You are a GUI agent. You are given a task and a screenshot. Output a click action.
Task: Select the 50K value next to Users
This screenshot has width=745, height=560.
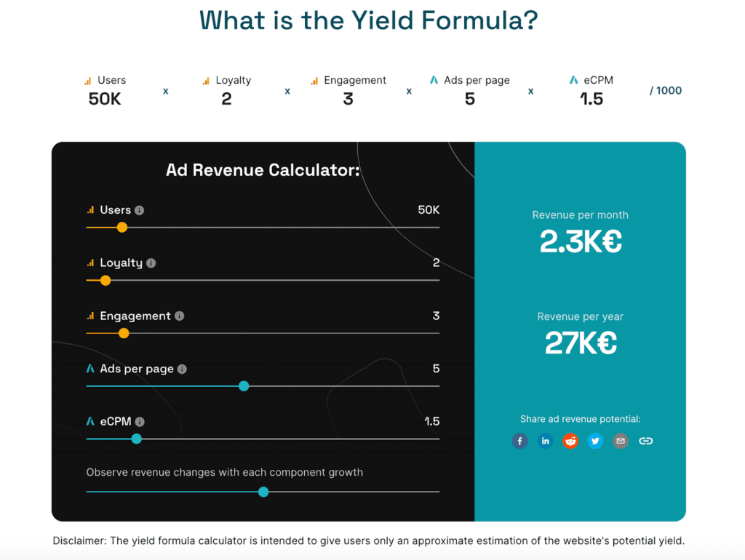pos(430,209)
